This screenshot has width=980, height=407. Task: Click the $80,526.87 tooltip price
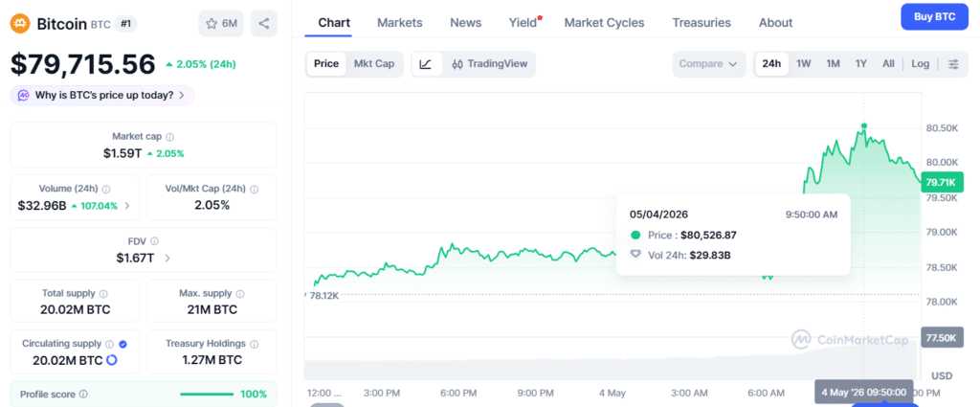click(x=708, y=236)
